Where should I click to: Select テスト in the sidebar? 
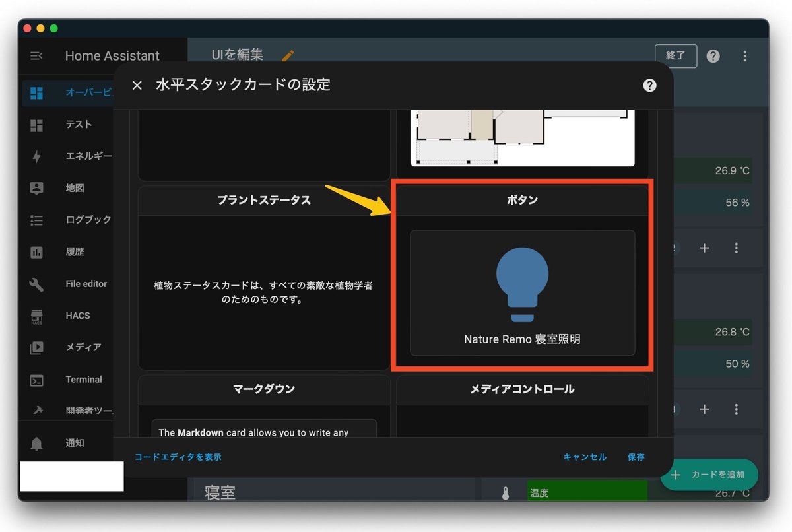79,125
